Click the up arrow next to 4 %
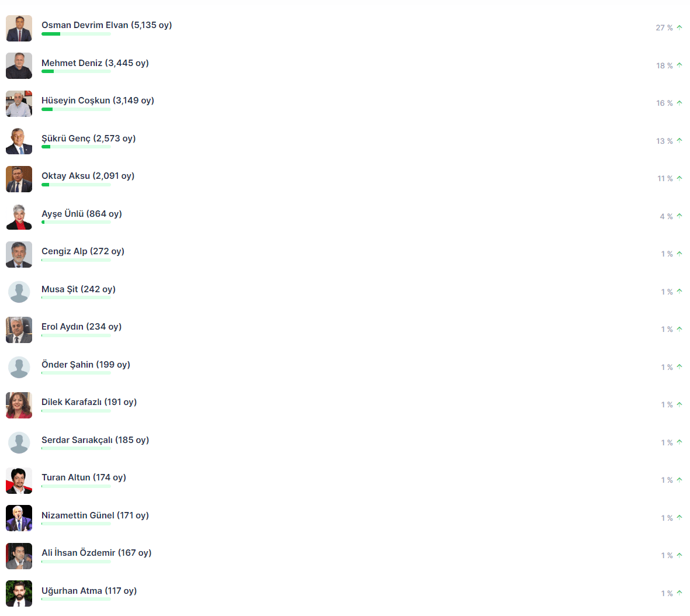This screenshot has width=690, height=616. [x=679, y=216]
